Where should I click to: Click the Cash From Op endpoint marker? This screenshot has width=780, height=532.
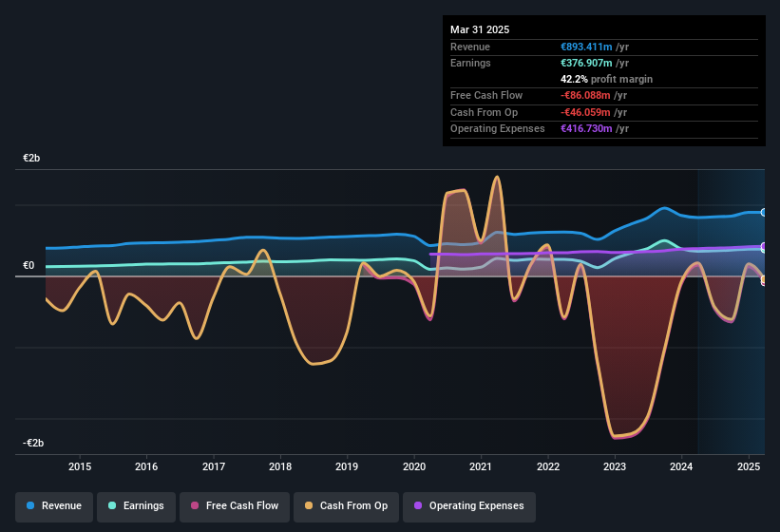[764, 279]
